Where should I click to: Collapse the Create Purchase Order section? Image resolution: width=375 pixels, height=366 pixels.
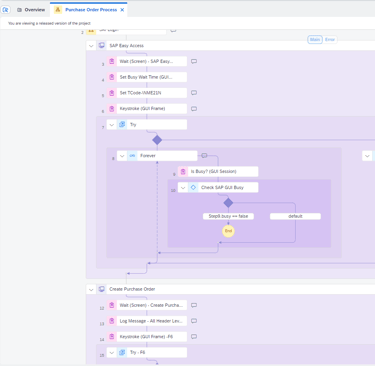click(91, 289)
